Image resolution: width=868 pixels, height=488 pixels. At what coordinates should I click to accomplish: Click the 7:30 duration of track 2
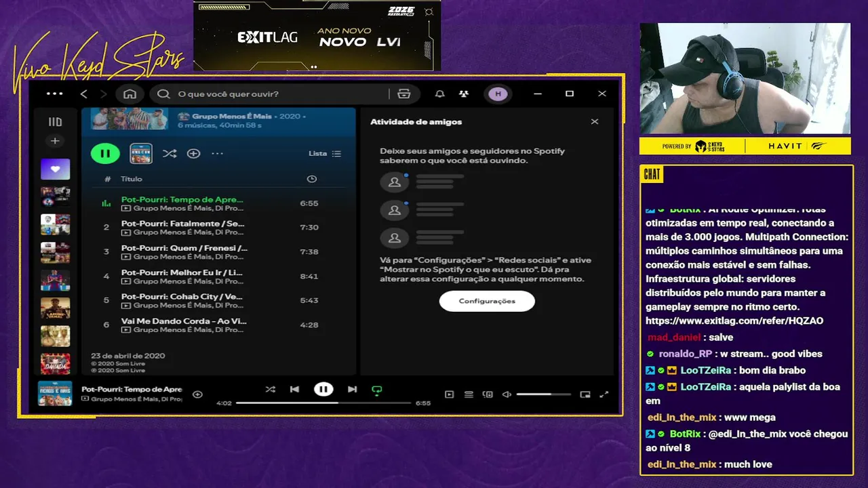pos(309,228)
